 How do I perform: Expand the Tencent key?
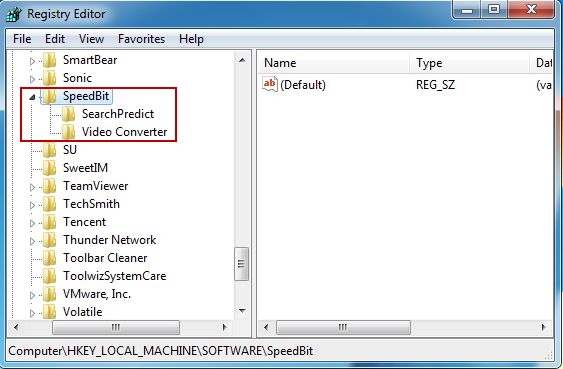[32, 223]
